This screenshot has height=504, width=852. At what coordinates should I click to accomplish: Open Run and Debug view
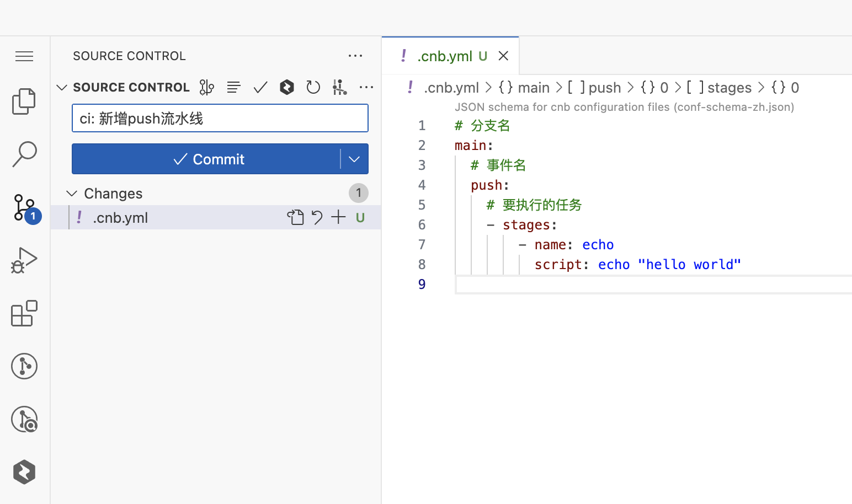pos(24,260)
